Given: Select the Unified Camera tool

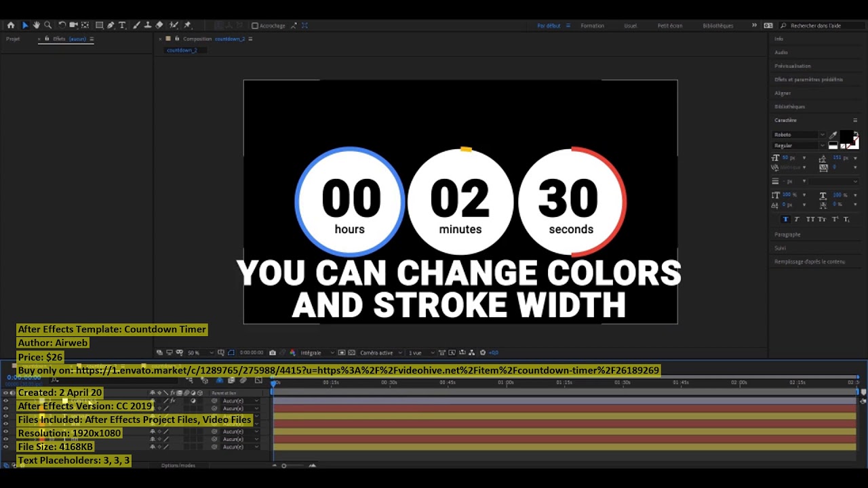Looking at the screenshot, I should [x=73, y=25].
